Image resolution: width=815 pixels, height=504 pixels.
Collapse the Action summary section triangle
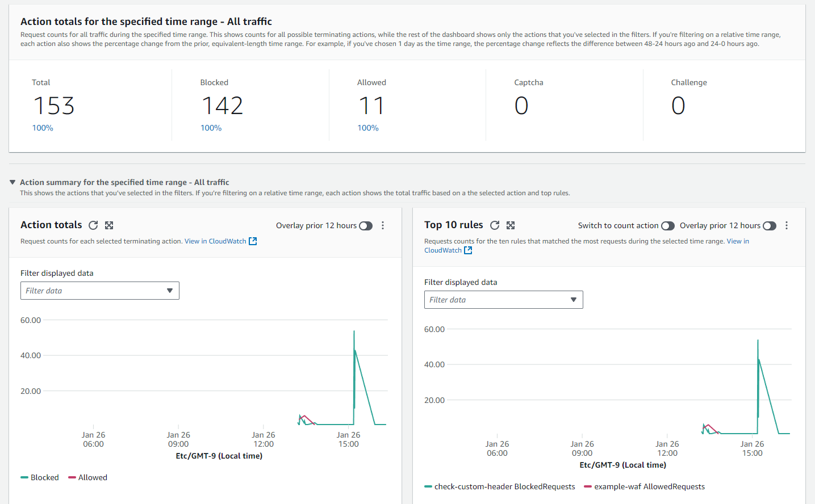(x=12, y=182)
